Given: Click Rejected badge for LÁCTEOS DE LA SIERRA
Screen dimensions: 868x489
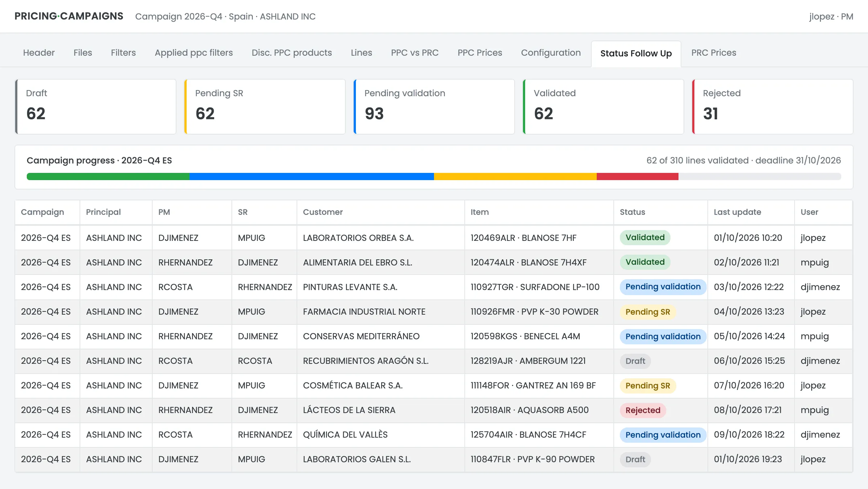Looking at the screenshot, I should (x=643, y=410).
